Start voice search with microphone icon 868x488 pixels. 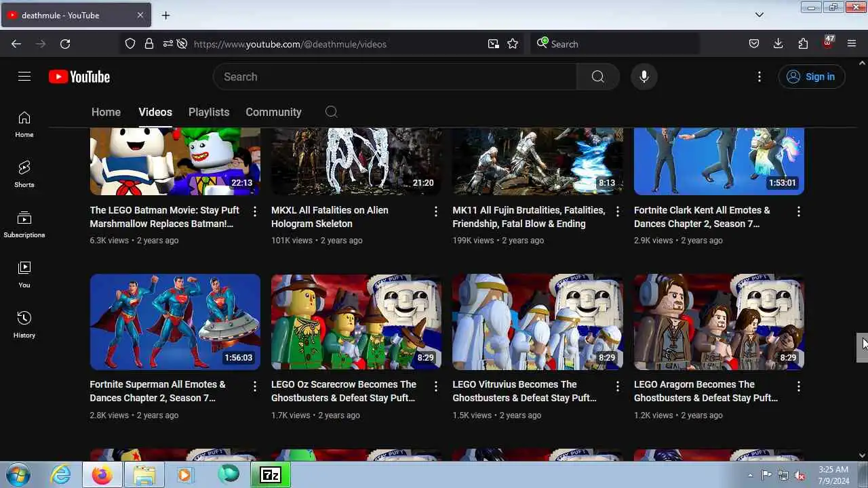644,77
